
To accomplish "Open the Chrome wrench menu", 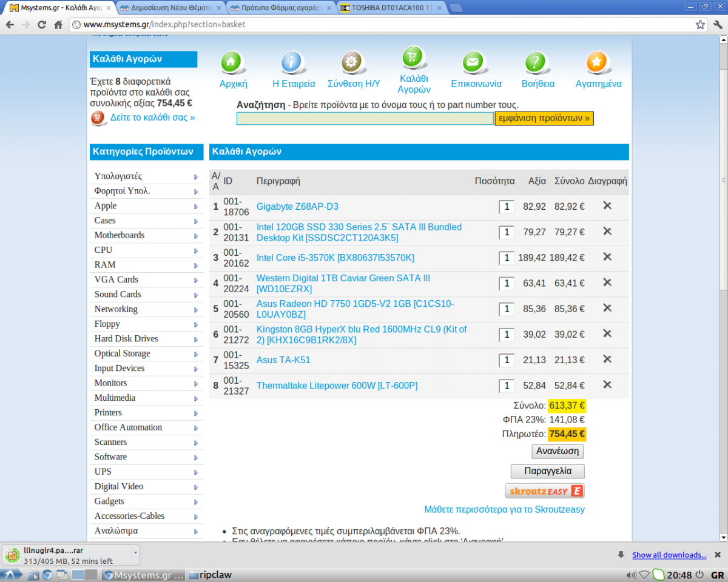I will [717, 25].
